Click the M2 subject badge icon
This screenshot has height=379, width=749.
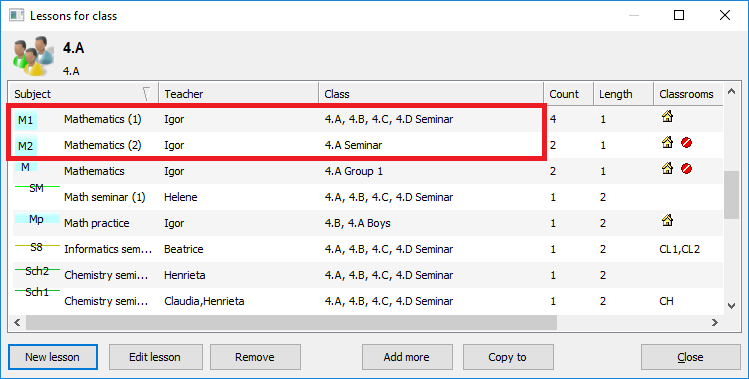(26, 146)
